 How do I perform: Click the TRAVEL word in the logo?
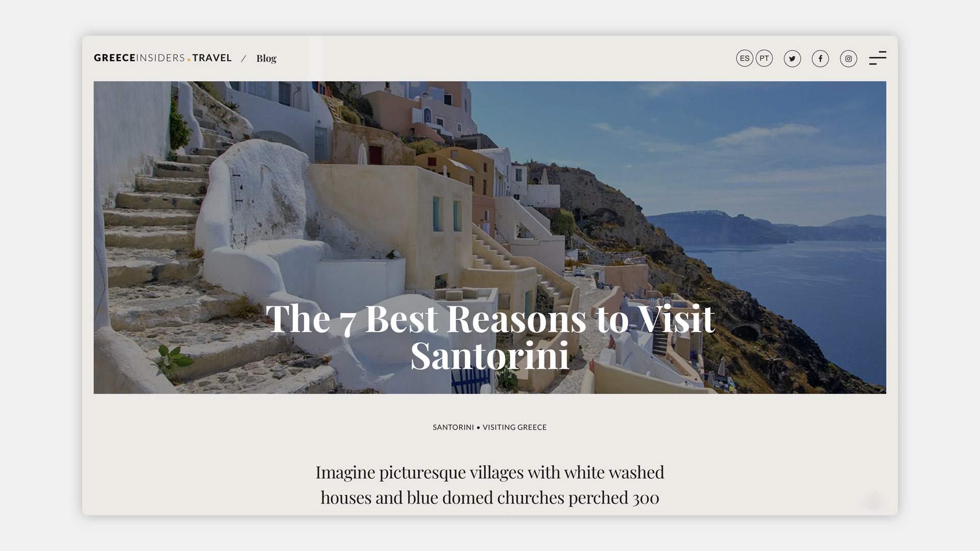212,58
